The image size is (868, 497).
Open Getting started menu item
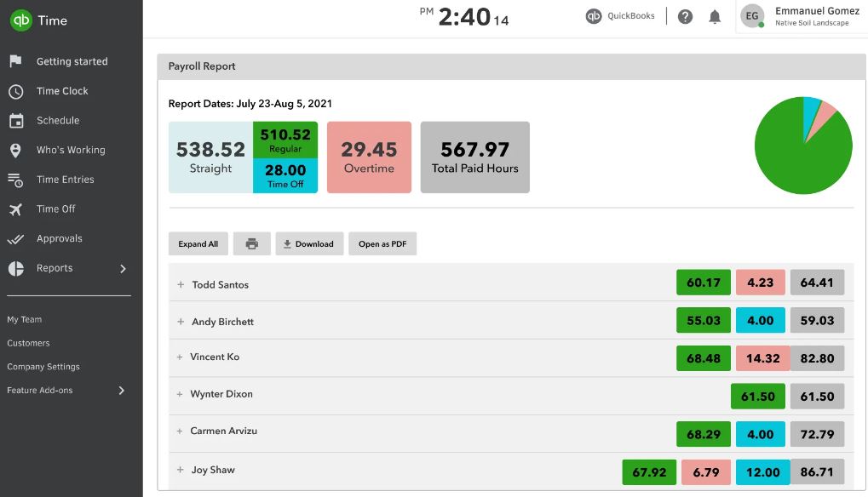click(72, 61)
